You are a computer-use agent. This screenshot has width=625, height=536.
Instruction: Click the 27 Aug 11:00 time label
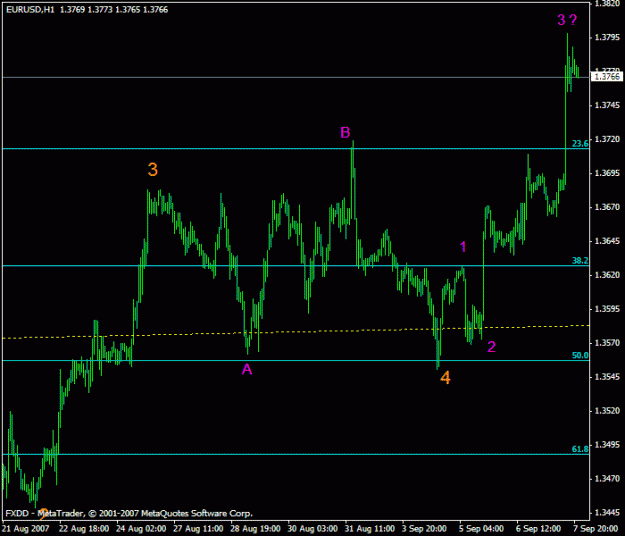coord(198,528)
